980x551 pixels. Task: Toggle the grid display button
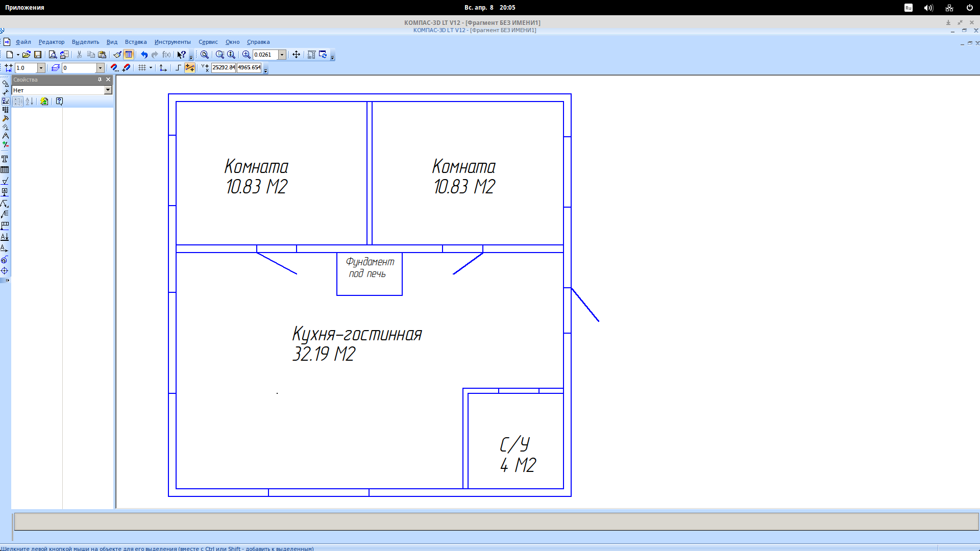pyautogui.click(x=142, y=68)
